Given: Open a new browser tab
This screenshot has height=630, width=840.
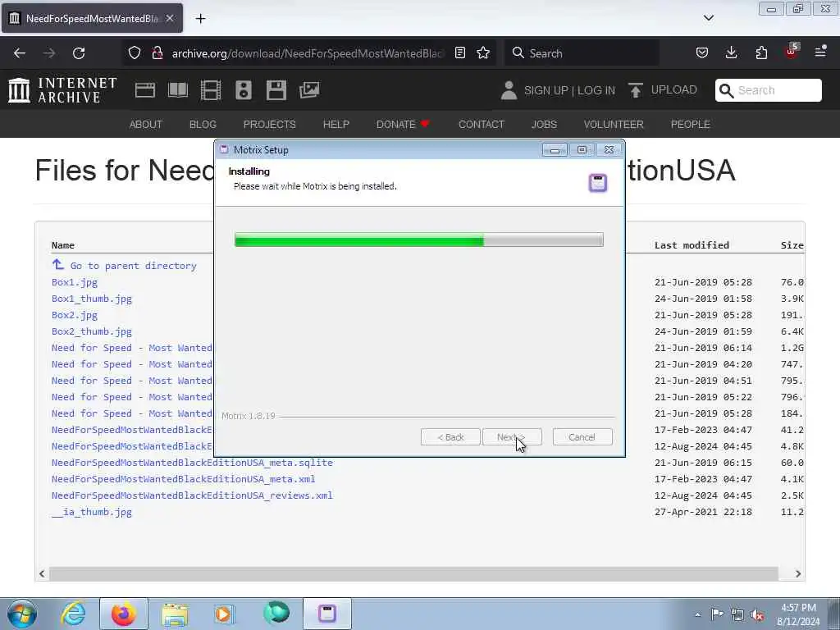Looking at the screenshot, I should click(x=200, y=19).
